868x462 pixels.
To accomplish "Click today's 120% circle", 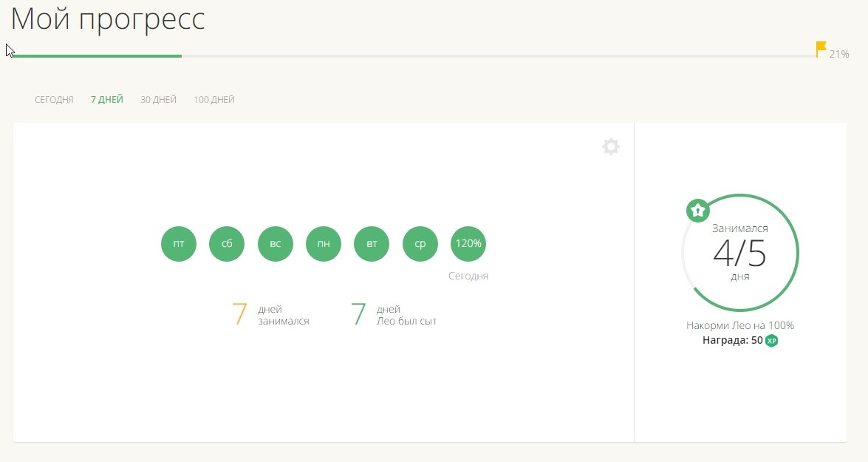I will (468, 244).
